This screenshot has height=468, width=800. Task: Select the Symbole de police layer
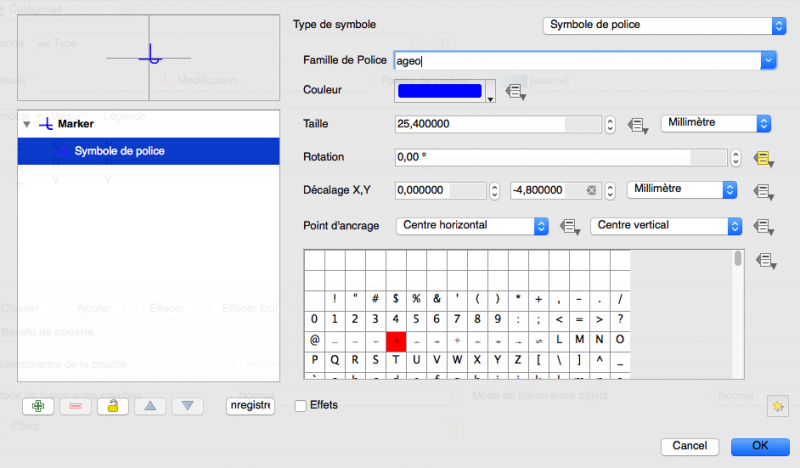pyautogui.click(x=120, y=151)
